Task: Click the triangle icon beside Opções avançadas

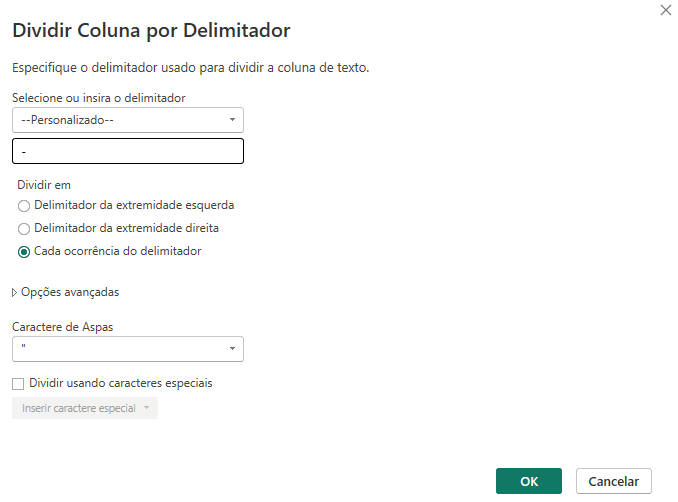Action: [x=14, y=292]
